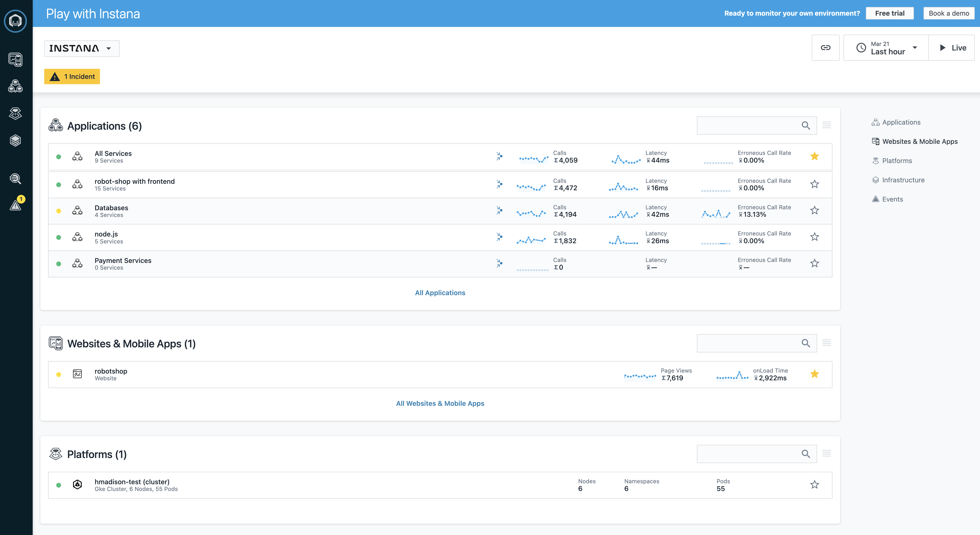Open Platforms icon in left sidebar
980x535 pixels.
click(15, 114)
